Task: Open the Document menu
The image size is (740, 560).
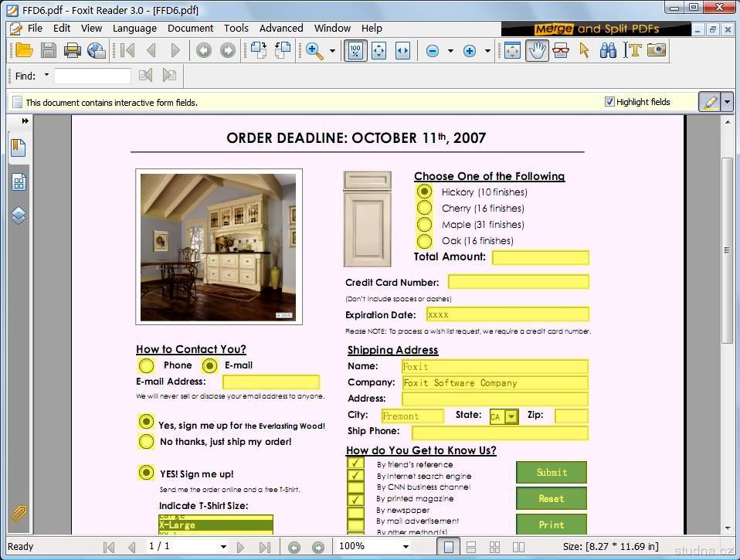Action: (x=190, y=29)
